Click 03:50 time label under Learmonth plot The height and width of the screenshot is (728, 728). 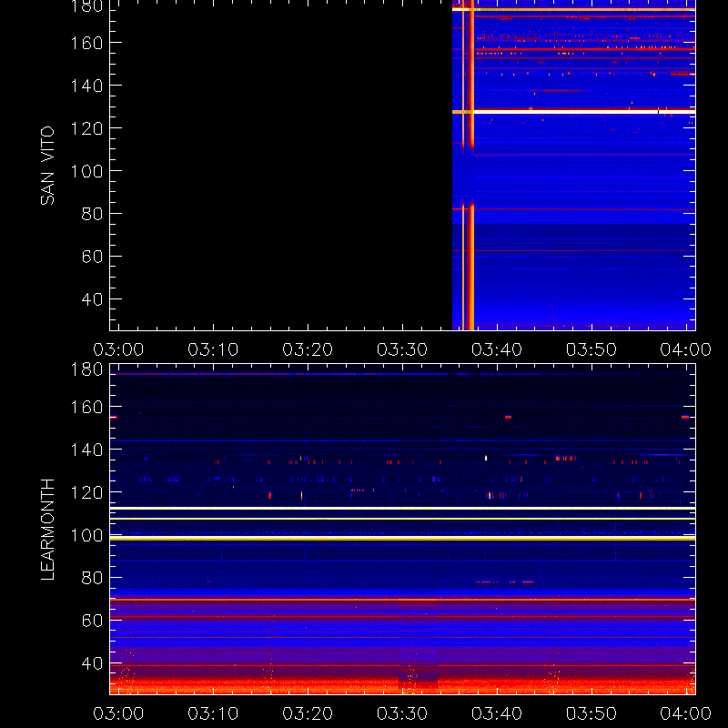[591, 713]
